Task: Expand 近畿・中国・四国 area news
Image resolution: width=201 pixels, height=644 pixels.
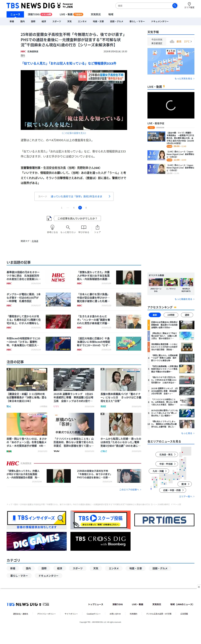Action: [x=173, y=490]
